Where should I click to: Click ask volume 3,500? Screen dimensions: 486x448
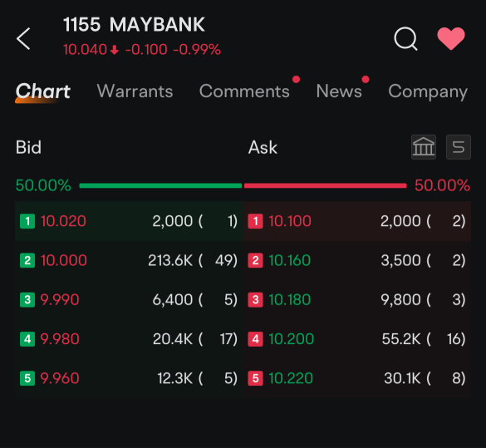(400, 260)
